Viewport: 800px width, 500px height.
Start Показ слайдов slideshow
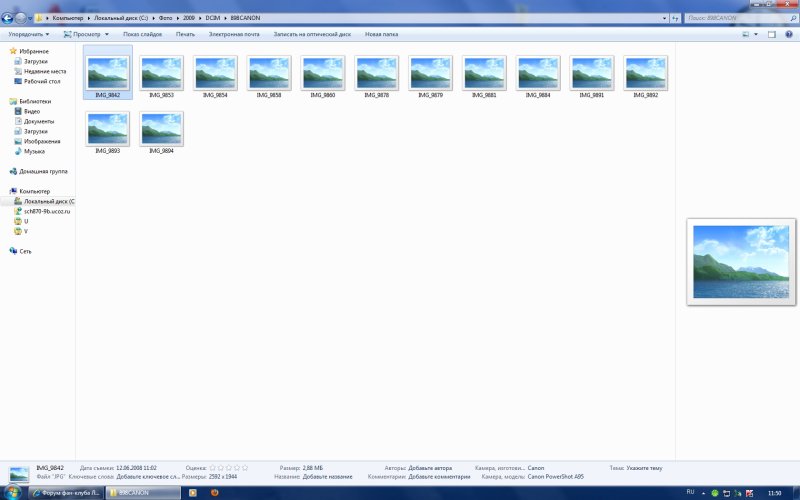coord(142,34)
